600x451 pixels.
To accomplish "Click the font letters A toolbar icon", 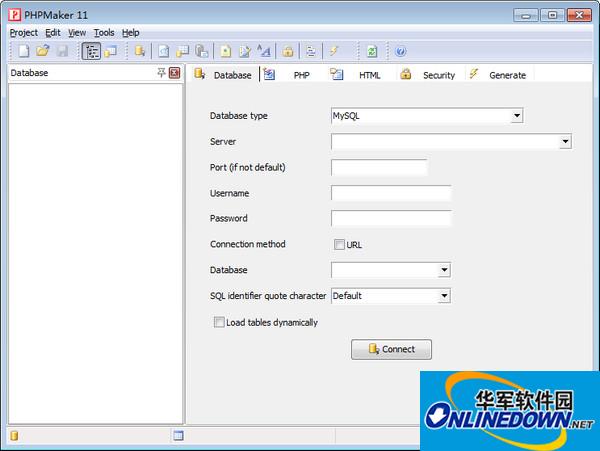I will pyautogui.click(x=264, y=51).
